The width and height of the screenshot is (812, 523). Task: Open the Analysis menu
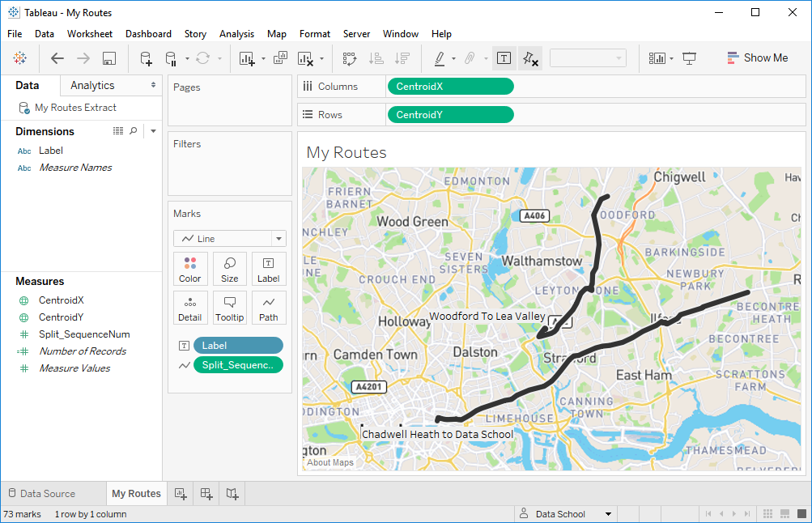pos(236,34)
